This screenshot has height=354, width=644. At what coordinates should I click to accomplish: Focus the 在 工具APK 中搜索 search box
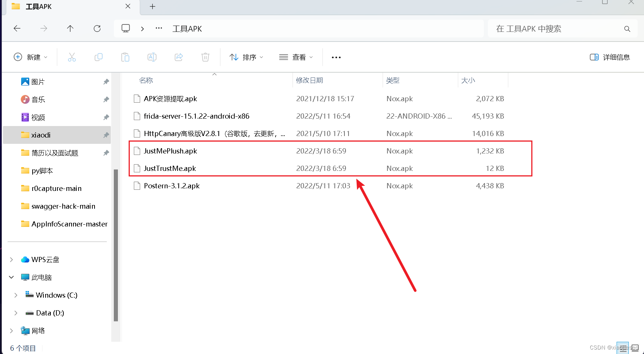point(563,29)
